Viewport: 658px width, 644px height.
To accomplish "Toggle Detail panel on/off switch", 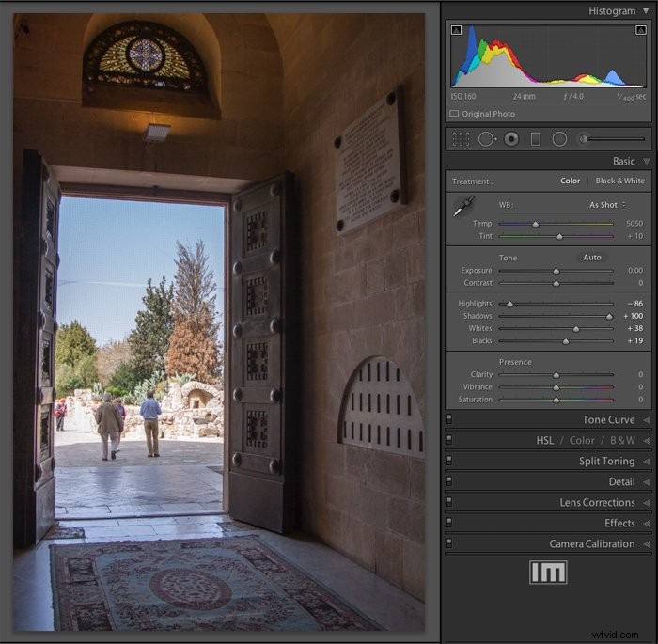I will click(x=448, y=481).
